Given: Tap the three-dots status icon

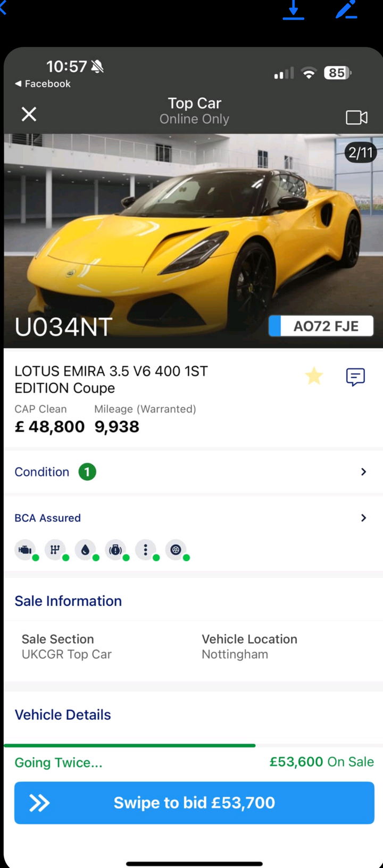Looking at the screenshot, I should click(x=146, y=550).
